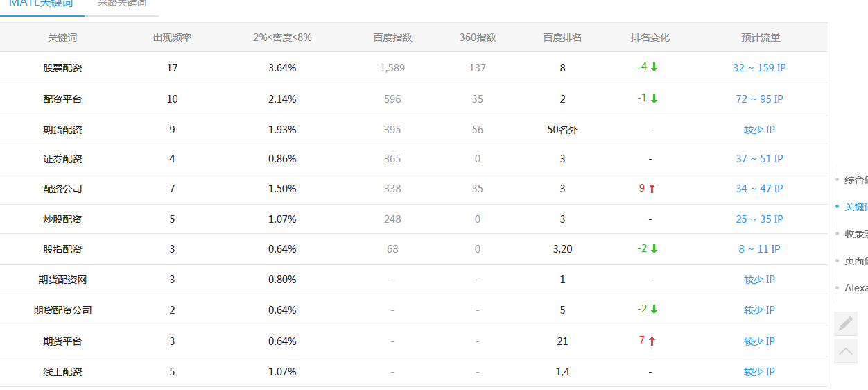
Task: Click the back-to-top chevron icon
Action: (845, 351)
